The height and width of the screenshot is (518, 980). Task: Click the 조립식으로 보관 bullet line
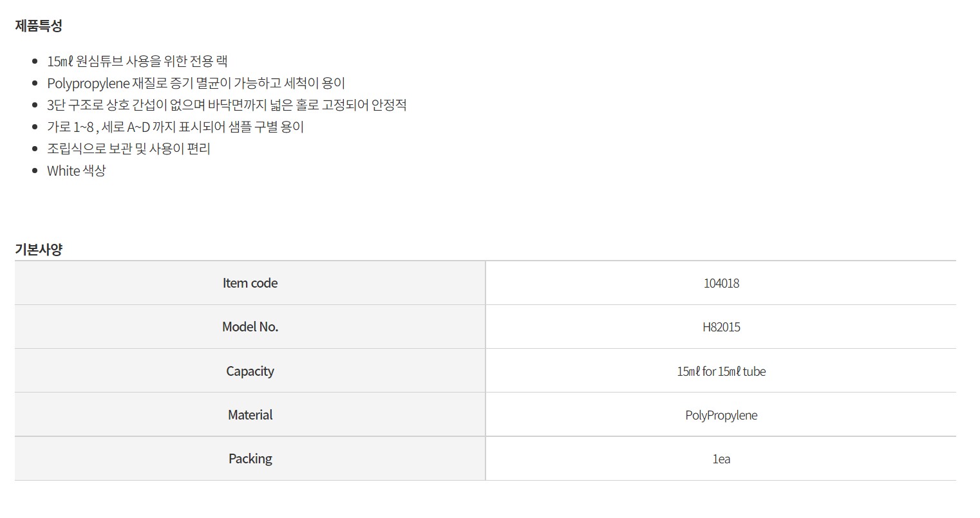[129, 149]
